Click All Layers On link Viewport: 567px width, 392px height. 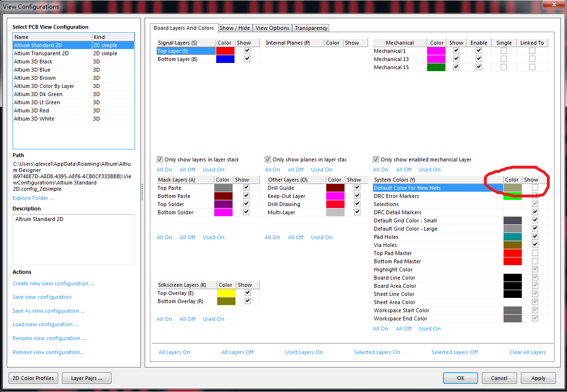point(174,352)
